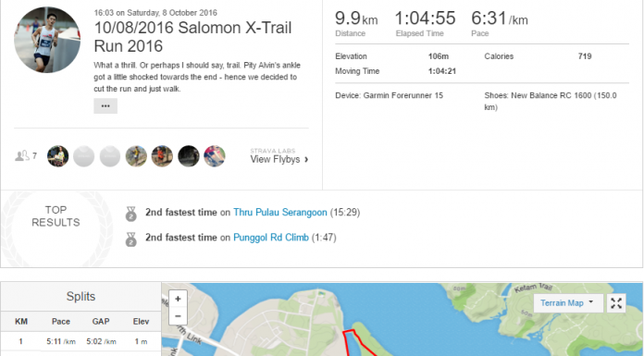Open the Punggol Rd Climb segment

click(x=271, y=238)
